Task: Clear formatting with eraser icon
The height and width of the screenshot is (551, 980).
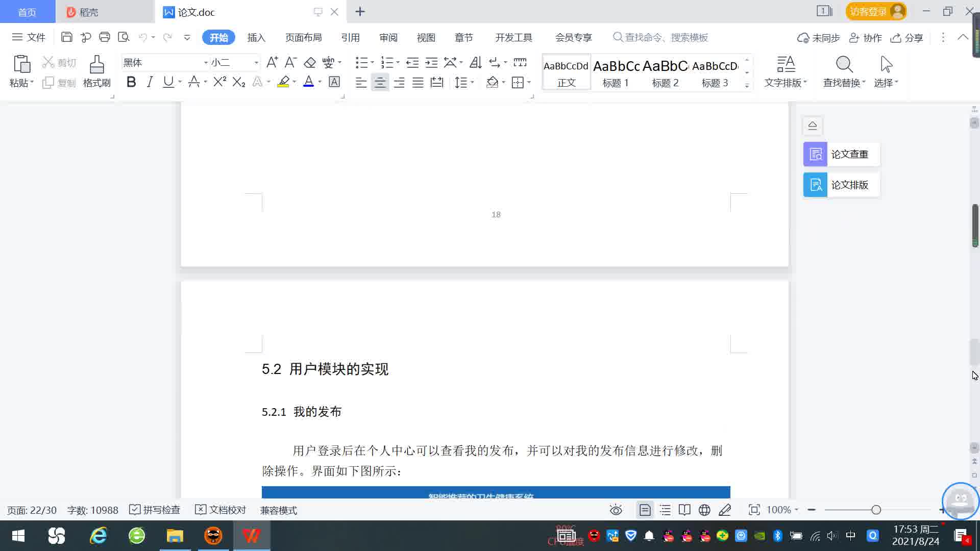Action: tap(310, 62)
